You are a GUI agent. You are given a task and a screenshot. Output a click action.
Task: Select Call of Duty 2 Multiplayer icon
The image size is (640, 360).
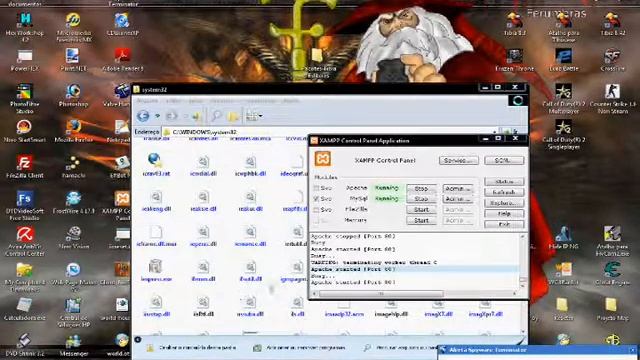(x=563, y=98)
